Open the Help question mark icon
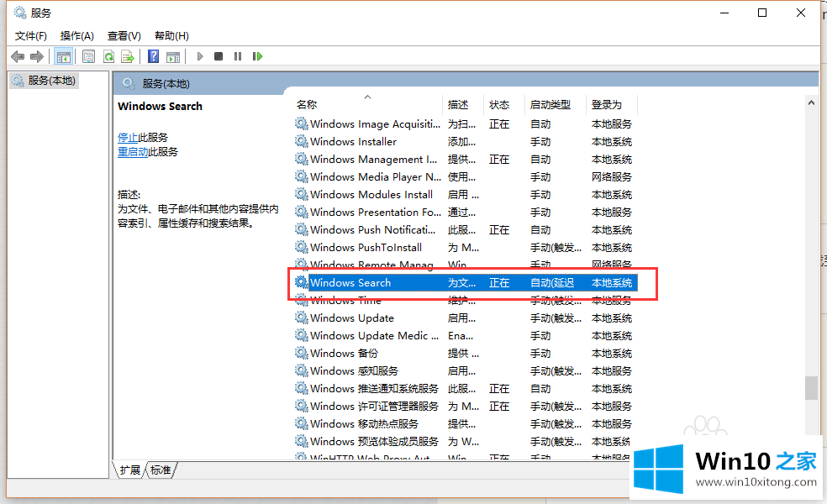Image resolution: width=827 pixels, height=504 pixels. (x=153, y=56)
